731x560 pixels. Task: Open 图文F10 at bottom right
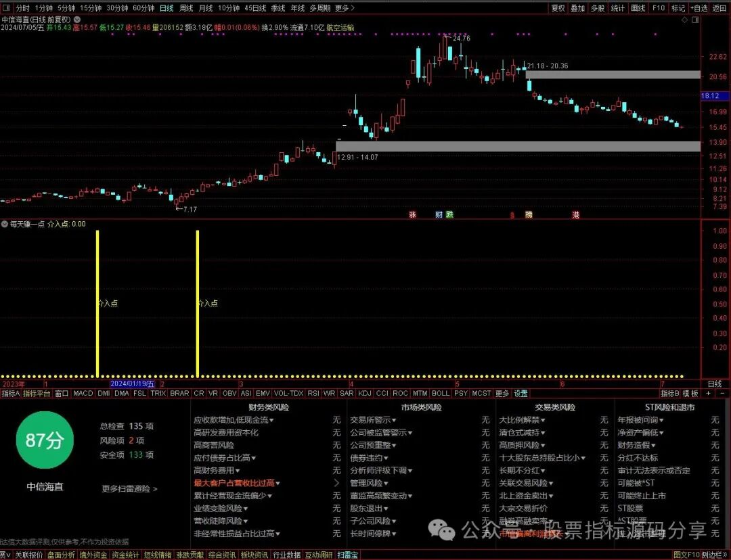coord(687,555)
